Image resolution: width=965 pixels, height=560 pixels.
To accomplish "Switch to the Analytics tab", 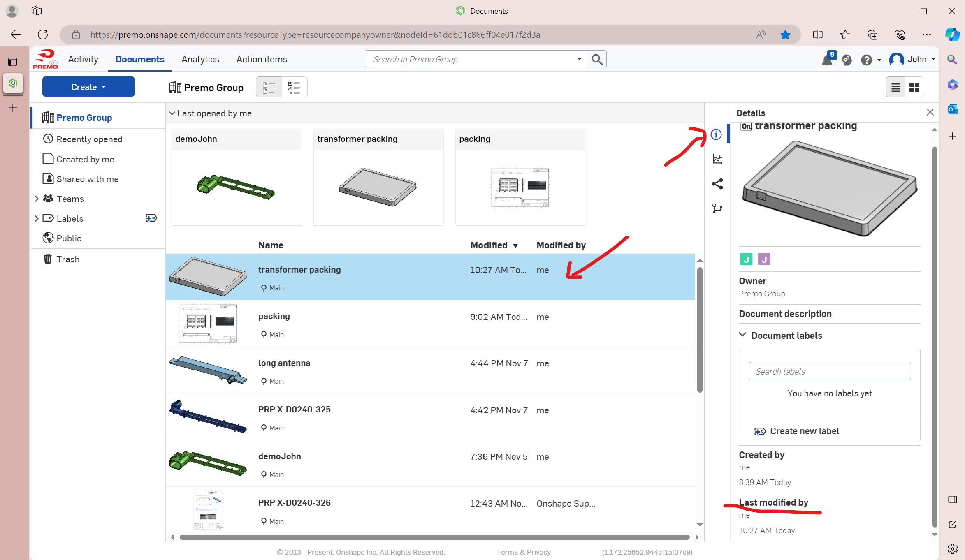I will (x=200, y=59).
